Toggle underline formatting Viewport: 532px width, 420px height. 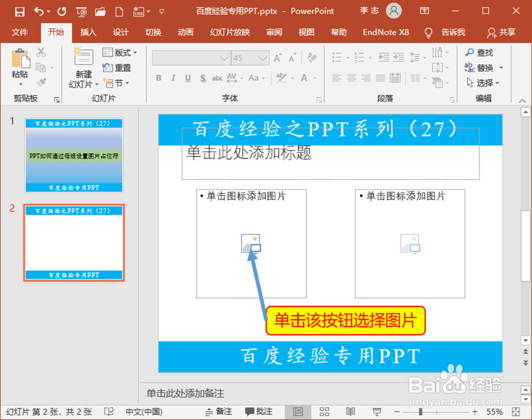click(x=188, y=78)
